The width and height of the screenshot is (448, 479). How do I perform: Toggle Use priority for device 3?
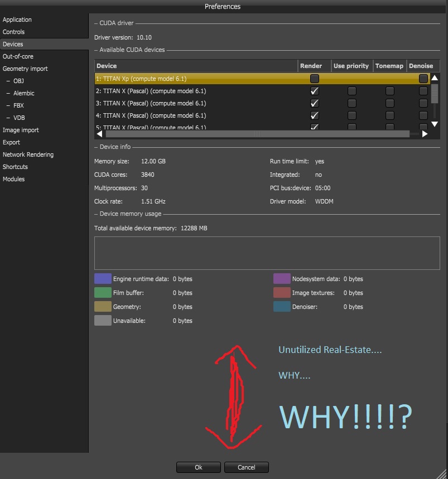351,103
